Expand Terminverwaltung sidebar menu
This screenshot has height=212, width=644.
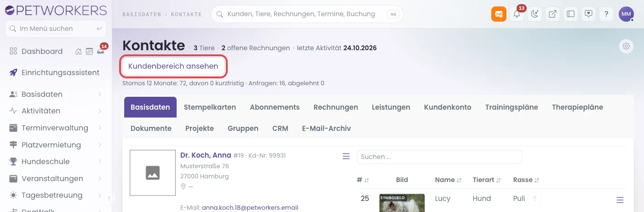(56, 128)
